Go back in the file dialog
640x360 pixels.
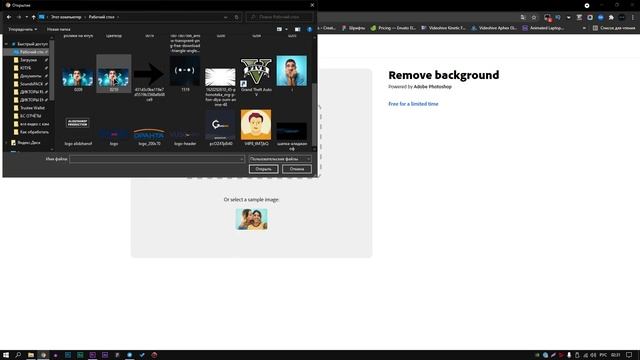pos(9,17)
